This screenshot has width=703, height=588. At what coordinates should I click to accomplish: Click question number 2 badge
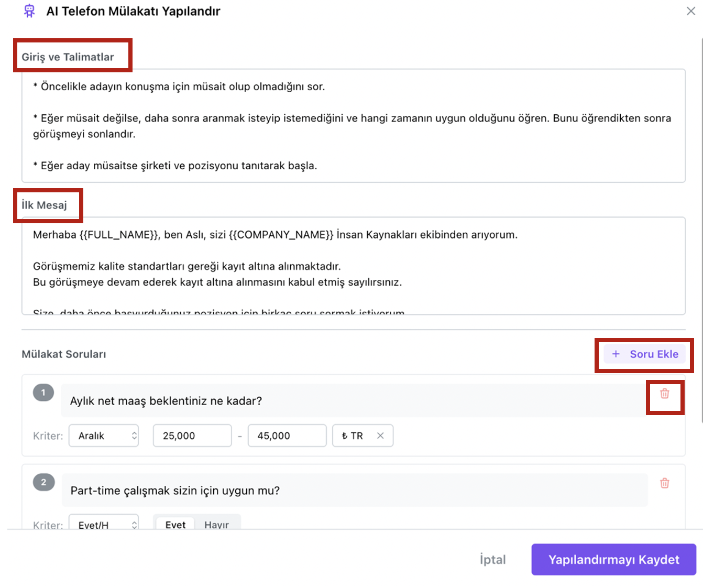click(x=43, y=482)
